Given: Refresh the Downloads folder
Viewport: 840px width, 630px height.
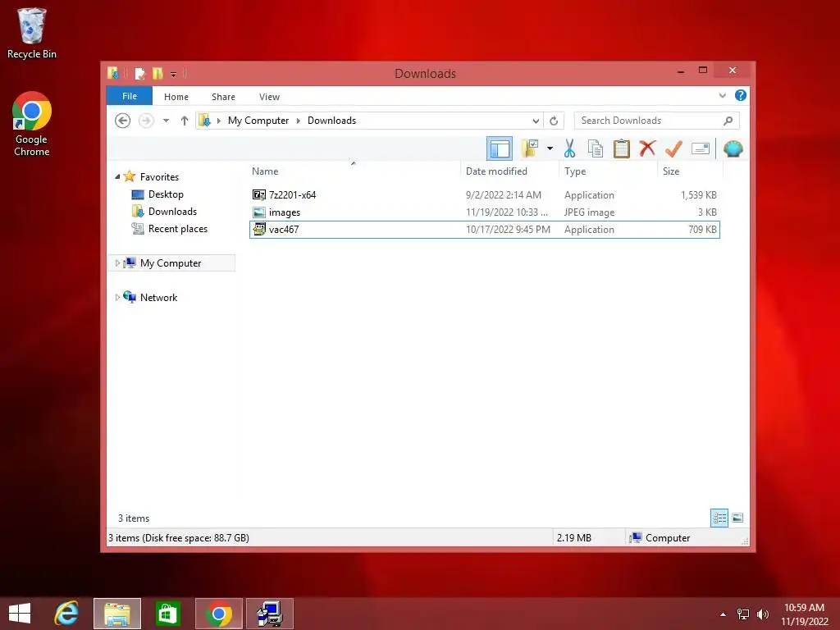Looking at the screenshot, I should coord(554,121).
